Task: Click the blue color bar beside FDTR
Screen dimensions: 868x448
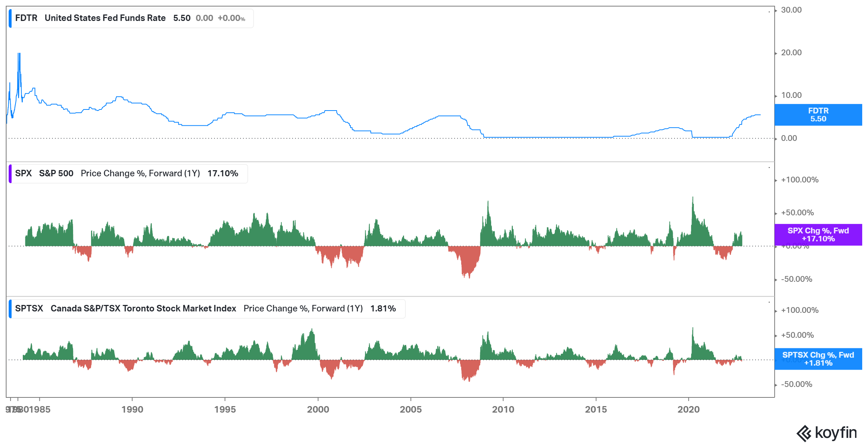Action: click(10, 18)
